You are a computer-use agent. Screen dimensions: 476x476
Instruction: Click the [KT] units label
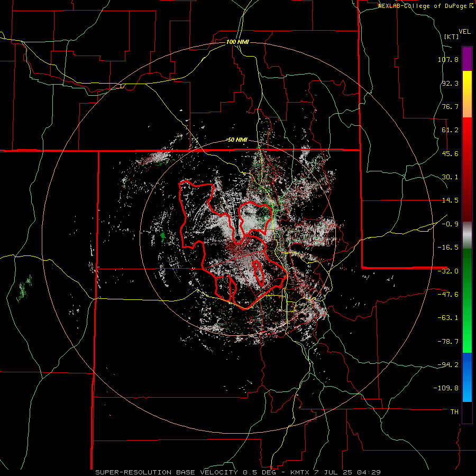(452, 36)
